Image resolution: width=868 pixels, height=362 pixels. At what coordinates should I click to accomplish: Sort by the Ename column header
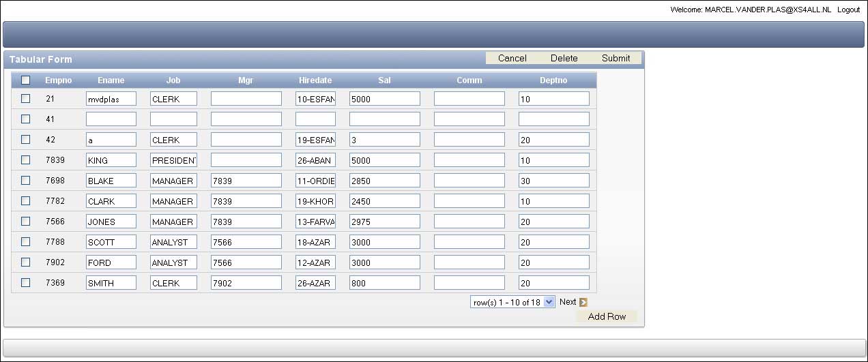pyautogui.click(x=111, y=80)
